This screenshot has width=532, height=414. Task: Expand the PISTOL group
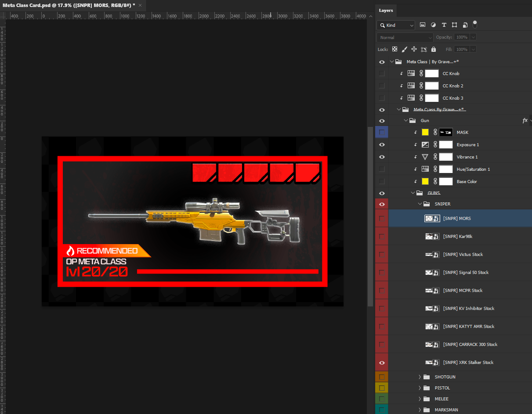pos(420,388)
